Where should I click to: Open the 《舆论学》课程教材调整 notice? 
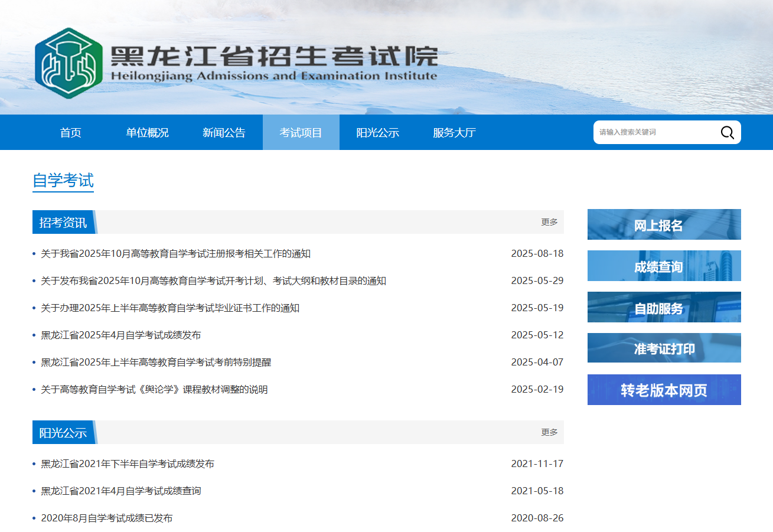click(155, 390)
